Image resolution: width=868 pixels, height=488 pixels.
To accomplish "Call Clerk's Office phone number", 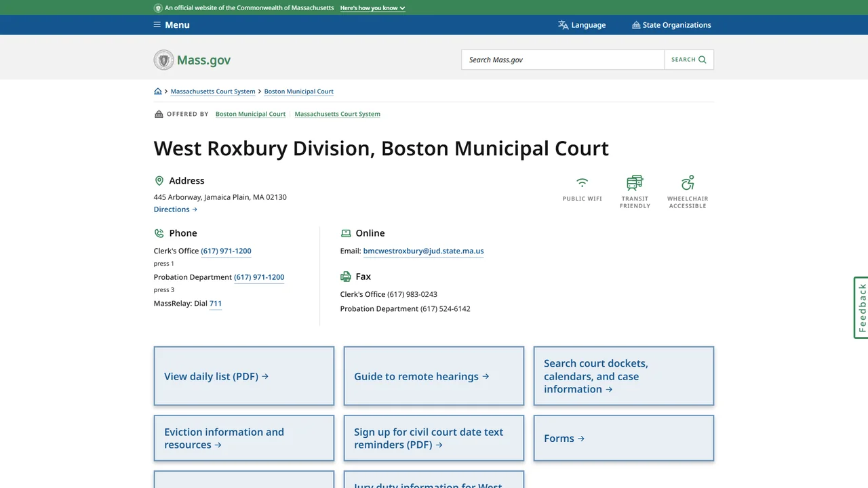I will pyautogui.click(x=226, y=251).
